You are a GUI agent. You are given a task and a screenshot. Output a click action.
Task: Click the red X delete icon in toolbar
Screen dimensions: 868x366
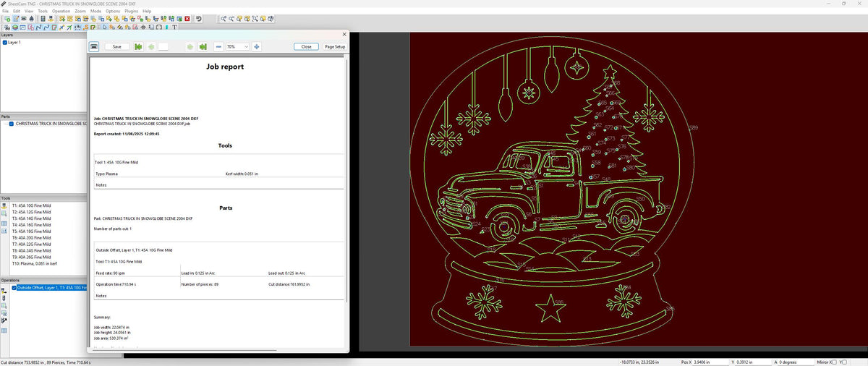[187, 19]
